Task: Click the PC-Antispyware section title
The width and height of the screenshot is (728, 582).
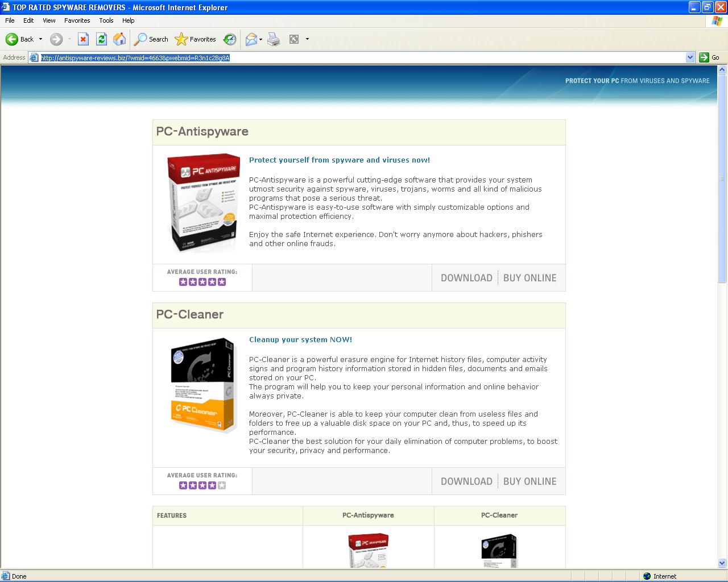Action: (202, 131)
